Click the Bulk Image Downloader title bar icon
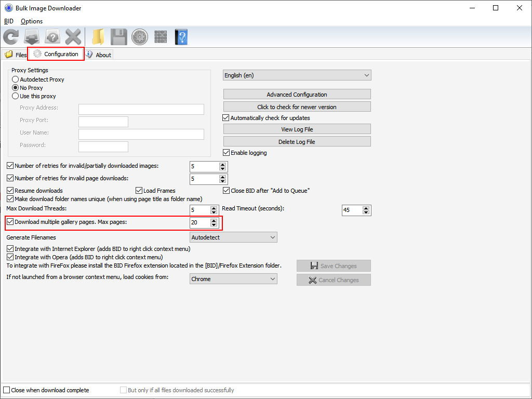This screenshot has height=399, width=532. click(8, 8)
